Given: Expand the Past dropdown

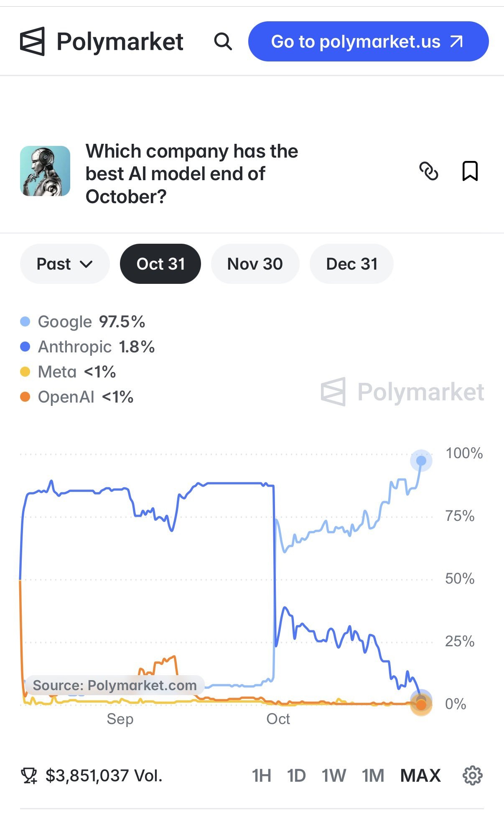Looking at the screenshot, I should click(x=65, y=264).
